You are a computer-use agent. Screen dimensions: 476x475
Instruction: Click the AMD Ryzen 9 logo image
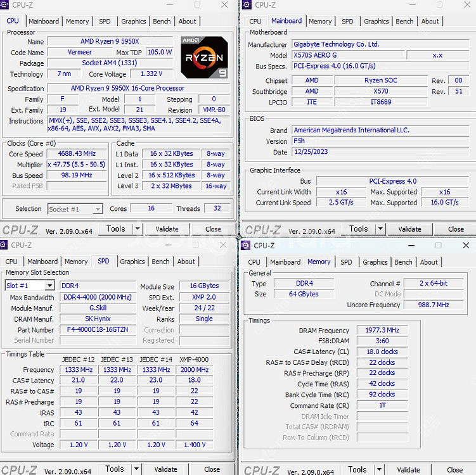point(204,58)
